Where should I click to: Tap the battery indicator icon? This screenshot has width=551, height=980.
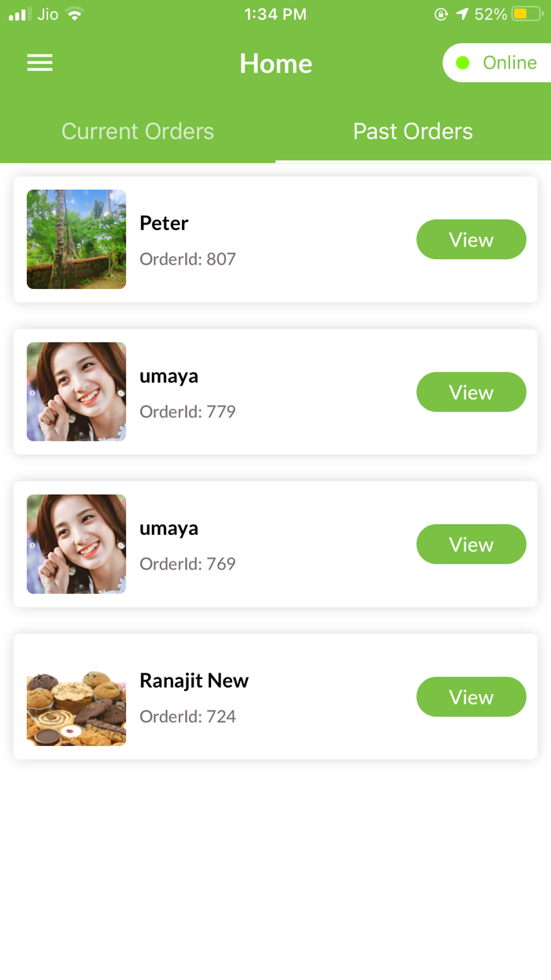pyautogui.click(x=524, y=13)
